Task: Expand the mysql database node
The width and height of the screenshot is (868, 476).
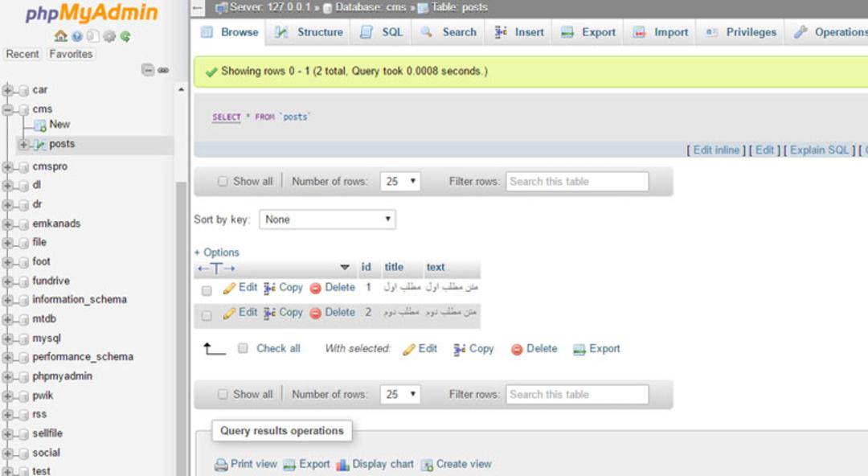Action: tap(7, 338)
